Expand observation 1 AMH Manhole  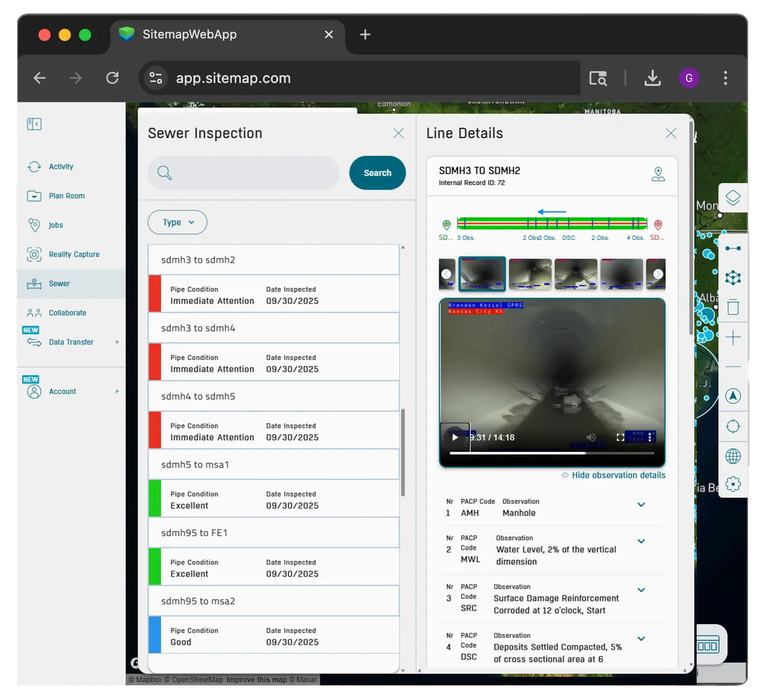(x=641, y=505)
